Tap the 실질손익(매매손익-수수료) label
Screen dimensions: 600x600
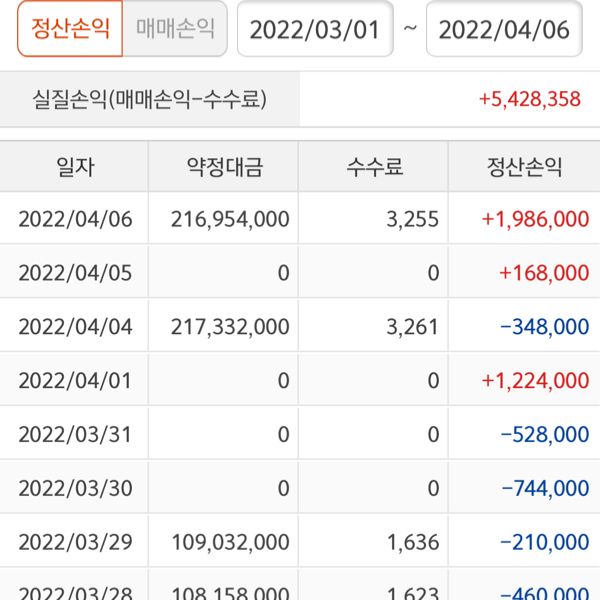pyautogui.click(x=150, y=99)
